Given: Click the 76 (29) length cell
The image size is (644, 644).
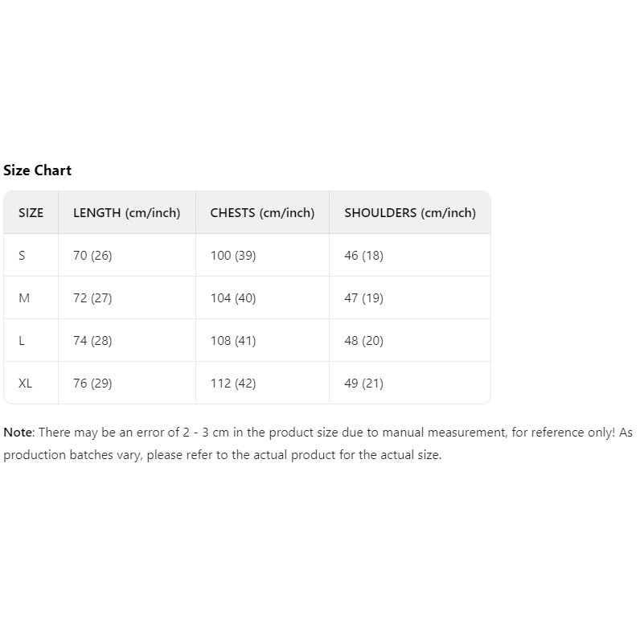Looking at the screenshot, I should (x=92, y=384).
